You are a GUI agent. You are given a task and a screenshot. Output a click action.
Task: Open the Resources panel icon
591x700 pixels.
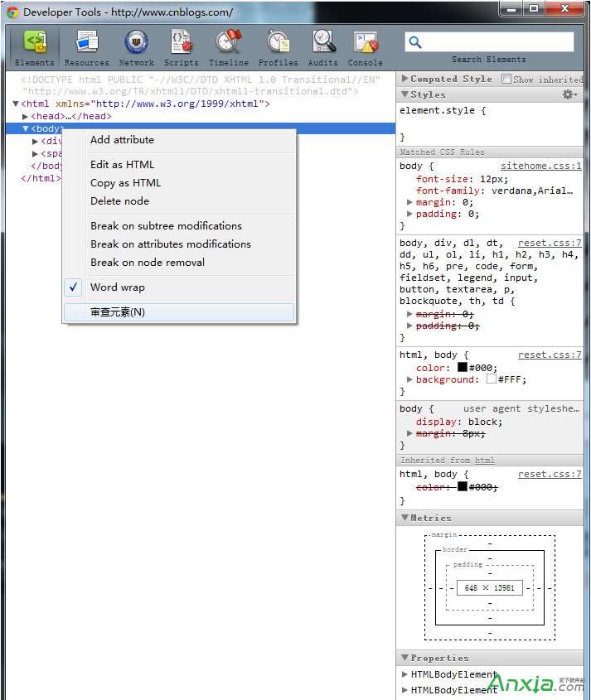point(87,43)
